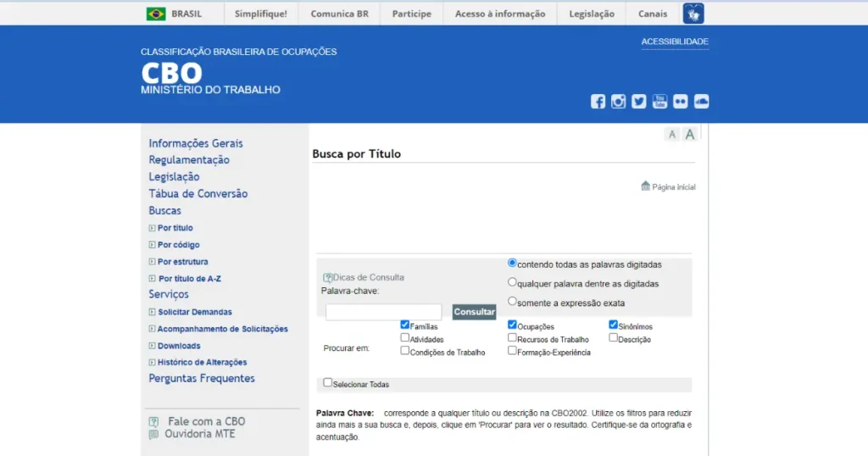This screenshot has height=456, width=868.
Task: Decrease font size with small A
Action: pos(672,135)
